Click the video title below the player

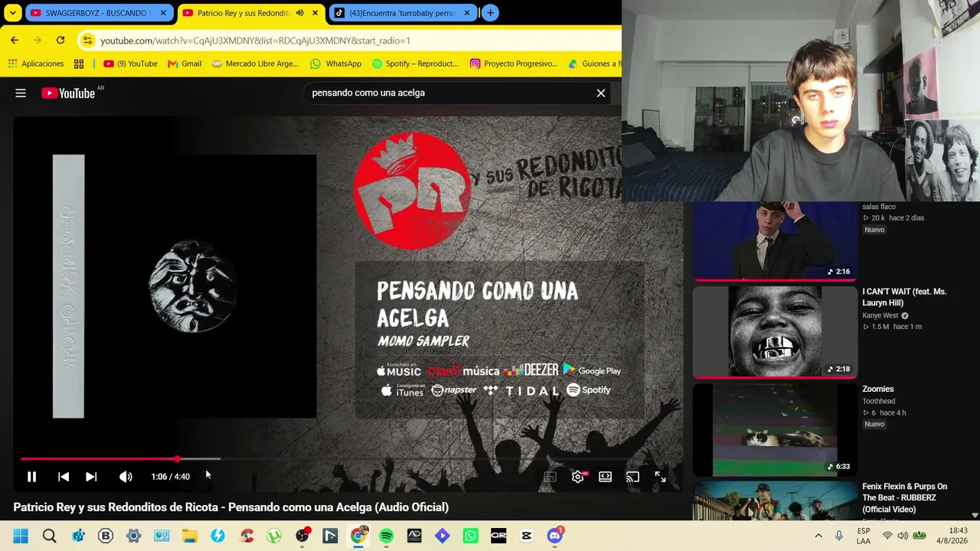point(230,507)
